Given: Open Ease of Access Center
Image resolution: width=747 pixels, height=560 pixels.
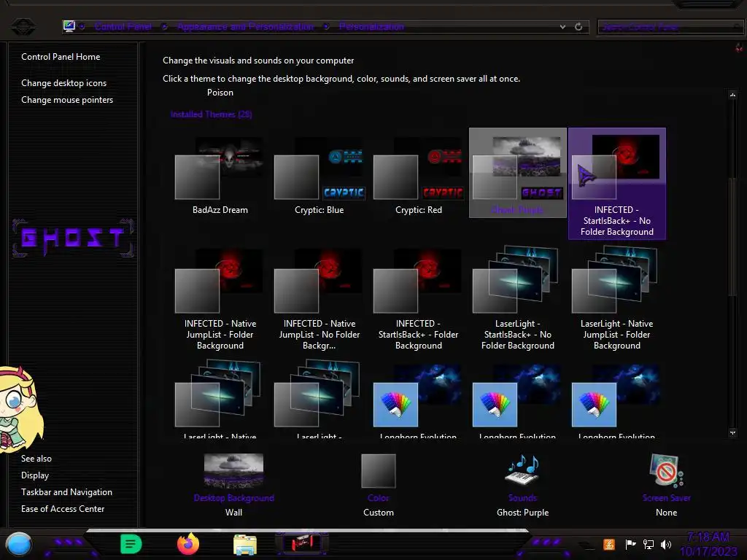Looking at the screenshot, I should [x=63, y=508].
